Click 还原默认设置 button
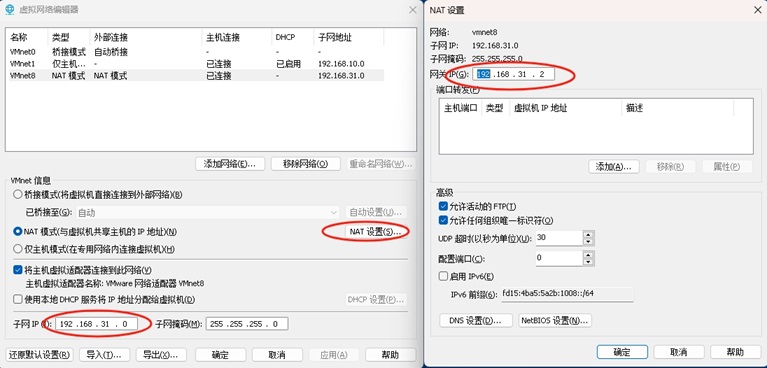This screenshot has height=368, width=767. click(41, 354)
